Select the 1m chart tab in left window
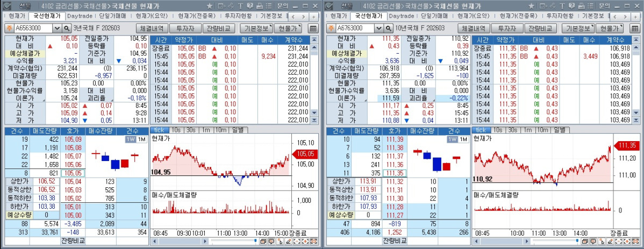 click(206, 130)
